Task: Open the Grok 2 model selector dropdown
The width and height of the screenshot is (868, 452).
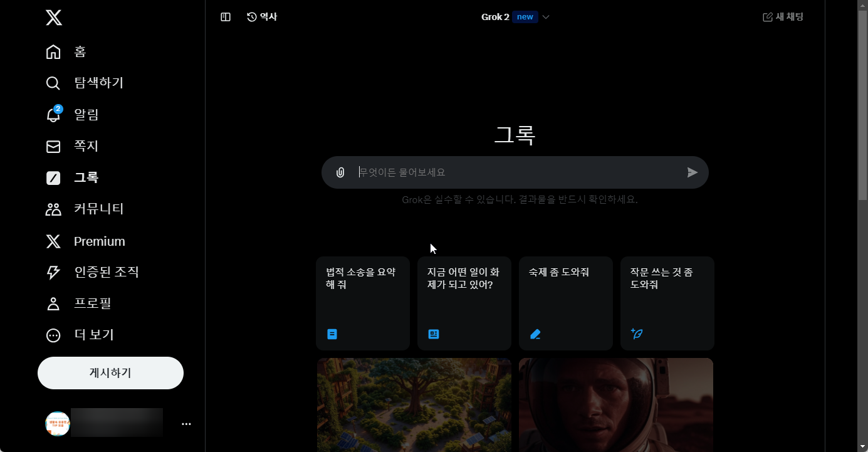Action: point(515,17)
